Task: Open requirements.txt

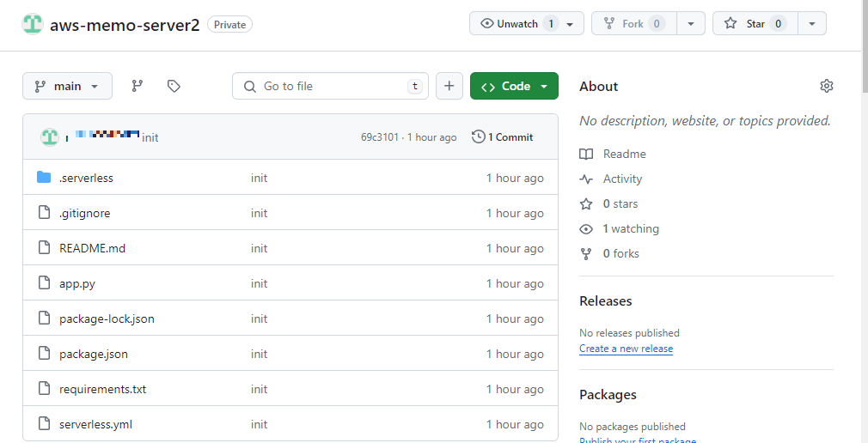Action: [x=103, y=390]
